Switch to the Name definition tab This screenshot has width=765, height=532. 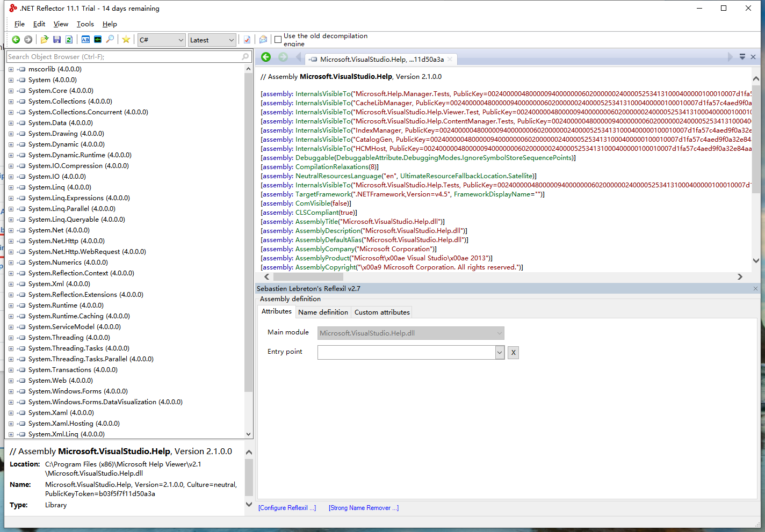(323, 312)
